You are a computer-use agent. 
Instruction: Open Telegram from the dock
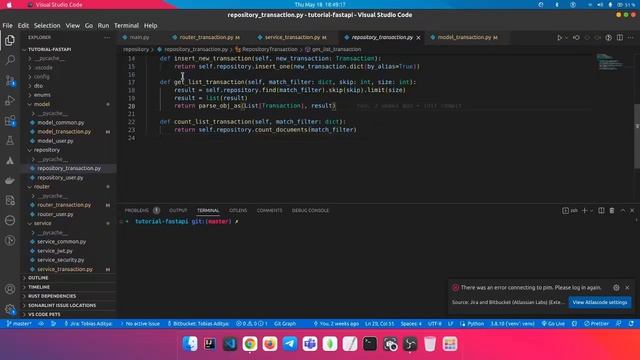pyautogui.click(x=290, y=344)
